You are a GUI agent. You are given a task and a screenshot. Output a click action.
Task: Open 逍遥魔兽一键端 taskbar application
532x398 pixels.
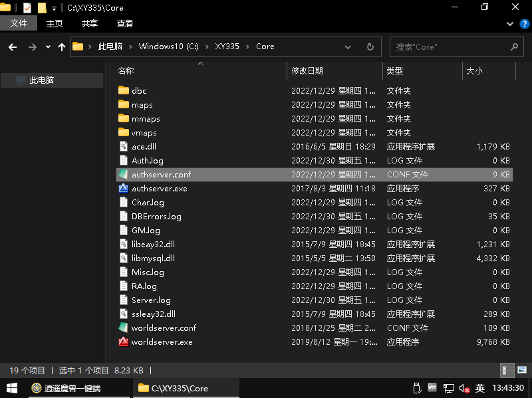pos(79,388)
